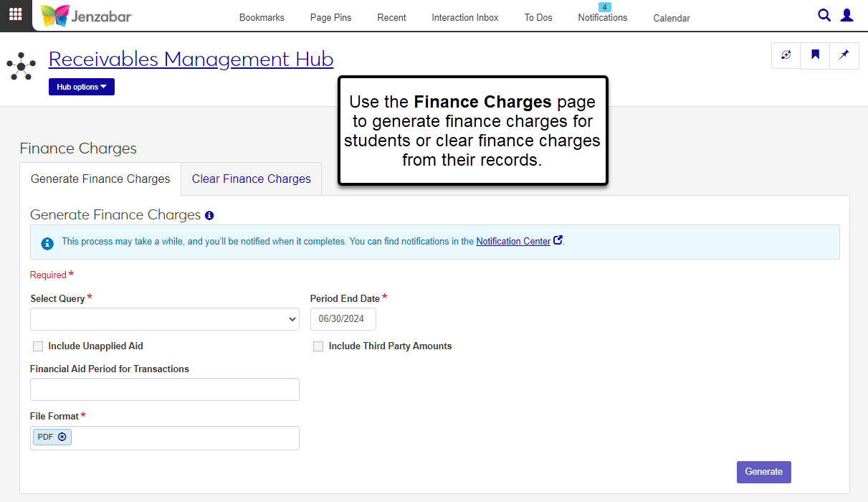Click the Period End Date field
The width and height of the screenshot is (868, 502).
343,319
